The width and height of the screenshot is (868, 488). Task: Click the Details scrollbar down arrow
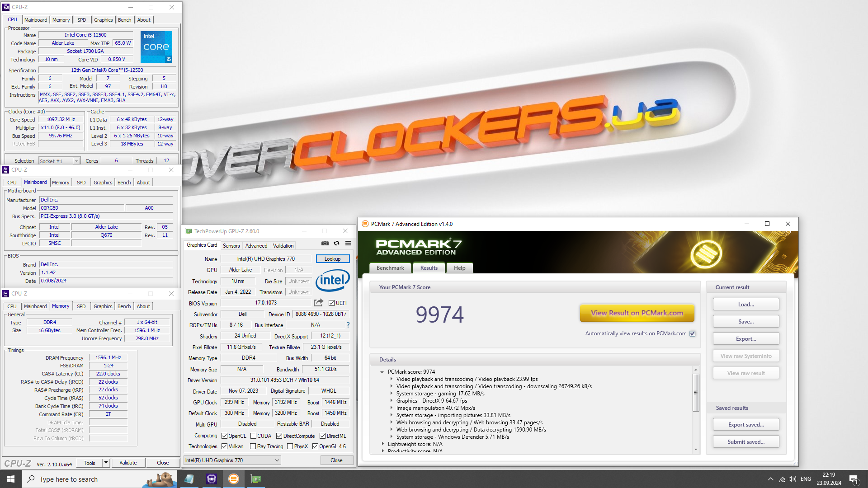pos(696,450)
